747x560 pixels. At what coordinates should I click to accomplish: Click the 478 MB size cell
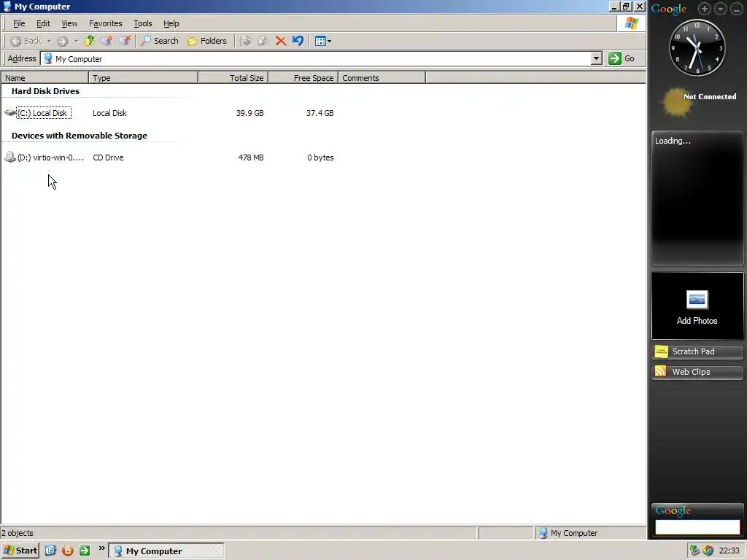click(251, 157)
